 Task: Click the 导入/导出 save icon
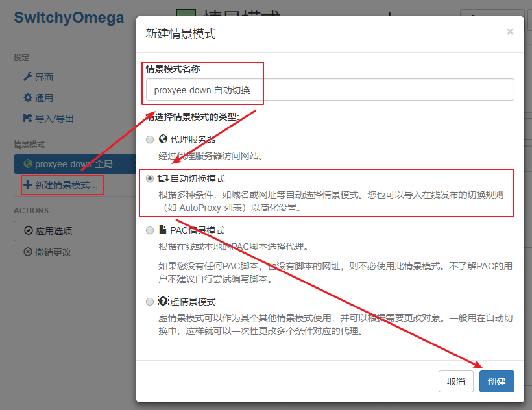[x=27, y=119]
